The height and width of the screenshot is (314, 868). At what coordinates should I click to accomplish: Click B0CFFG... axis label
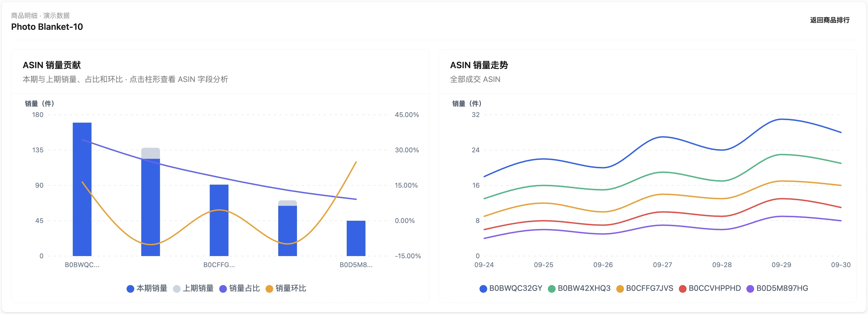click(219, 265)
